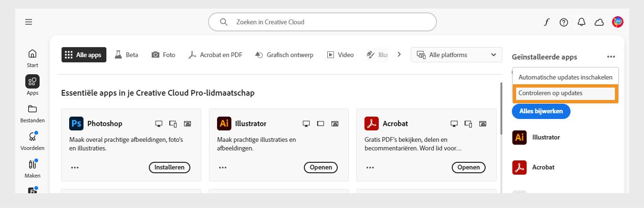The width and height of the screenshot is (644, 208).
Task: Open Illustrator with Openen button
Action: [321, 168]
